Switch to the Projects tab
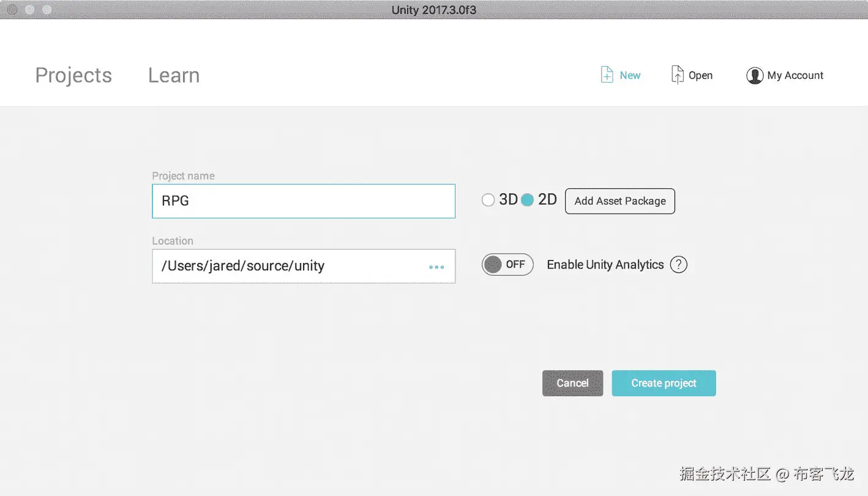This screenshot has width=868, height=496. click(x=73, y=75)
